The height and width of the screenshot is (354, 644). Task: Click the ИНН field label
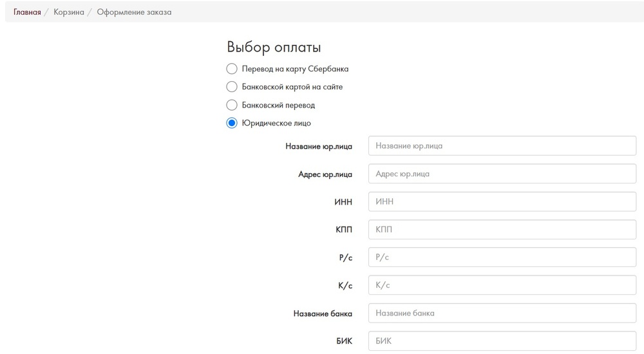pos(343,202)
